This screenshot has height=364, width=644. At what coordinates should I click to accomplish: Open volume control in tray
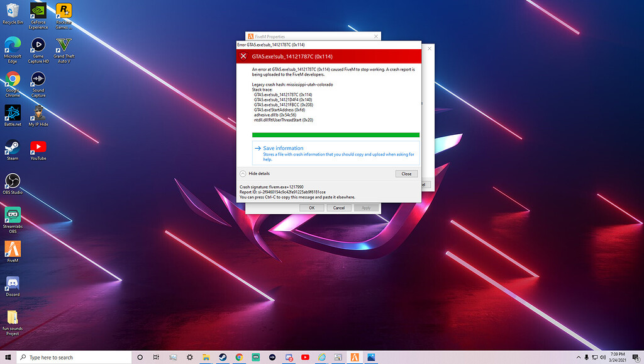coord(603,357)
